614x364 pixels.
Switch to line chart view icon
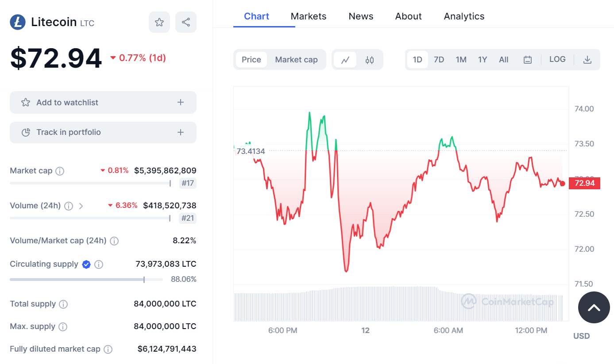(345, 60)
